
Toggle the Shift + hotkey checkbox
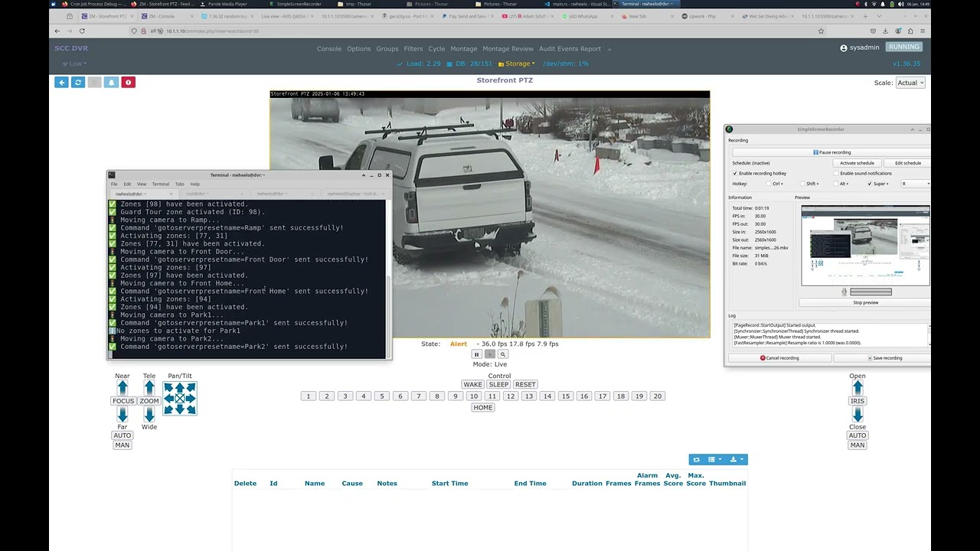pos(802,184)
